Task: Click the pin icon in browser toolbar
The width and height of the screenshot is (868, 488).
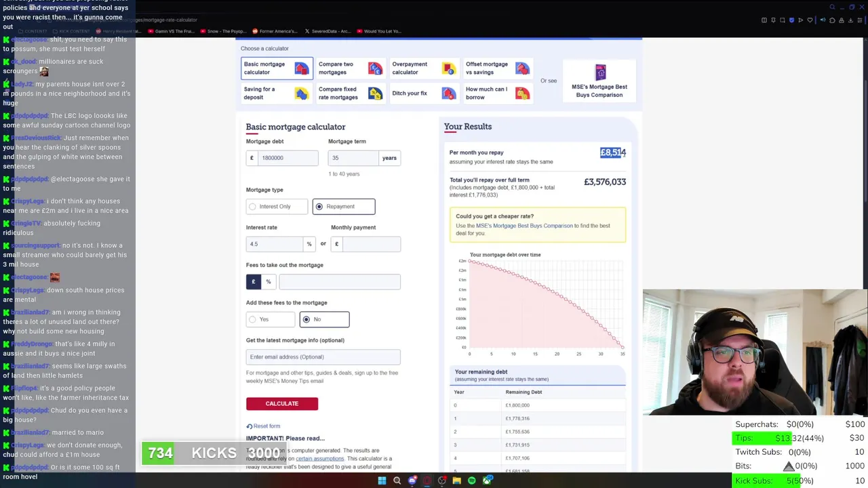Action: [774, 20]
